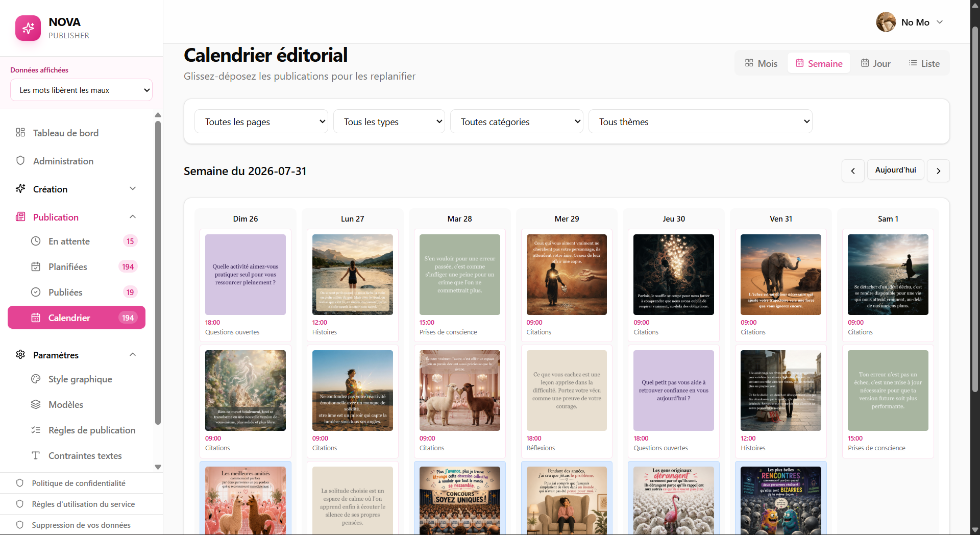
Task: Open Mer 29 beige Réflexions post
Action: [x=567, y=391]
